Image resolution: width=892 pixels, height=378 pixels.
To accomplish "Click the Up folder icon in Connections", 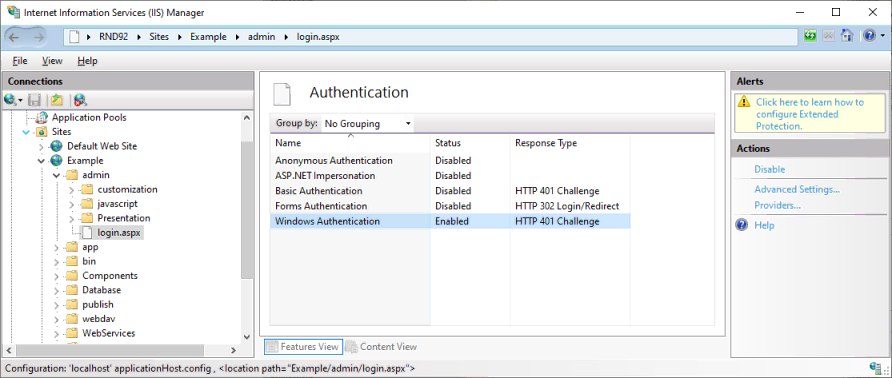I will click(56, 101).
